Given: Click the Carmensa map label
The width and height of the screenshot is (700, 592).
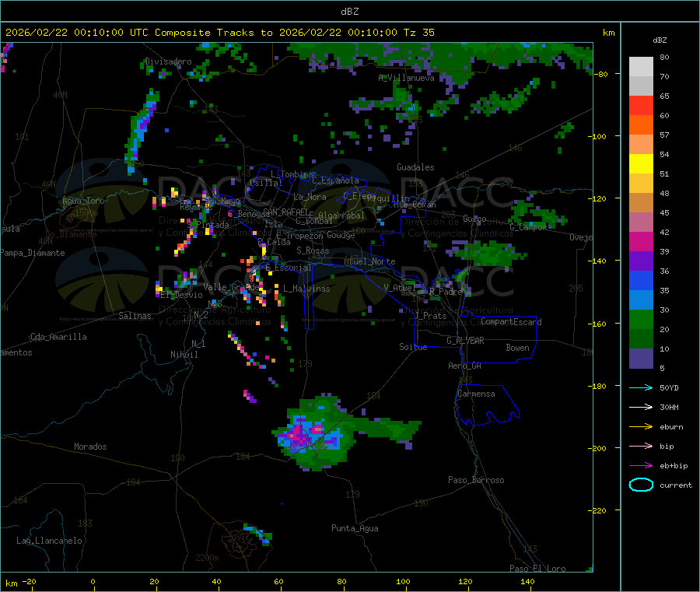Looking at the screenshot, I should (476, 394).
